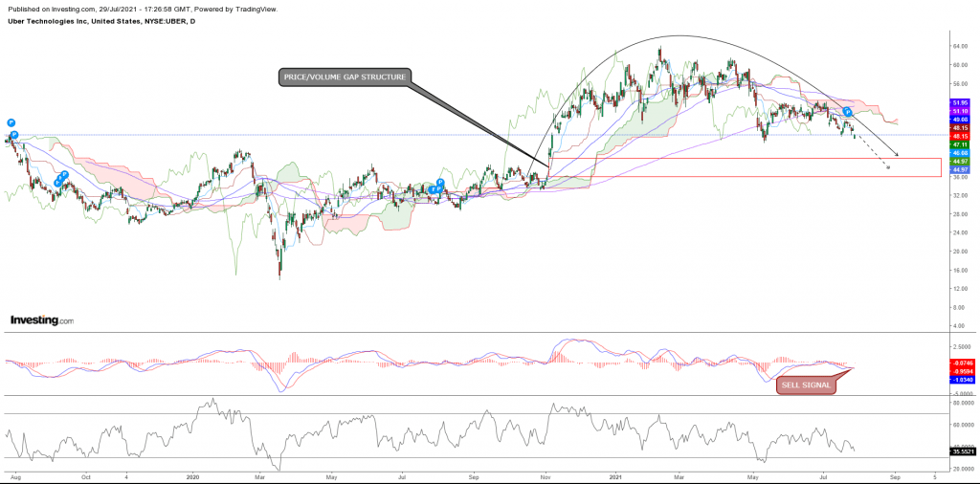Click the 80.0000 RSI axis label
This screenshot has width=980, height=484.
point(962,404)
